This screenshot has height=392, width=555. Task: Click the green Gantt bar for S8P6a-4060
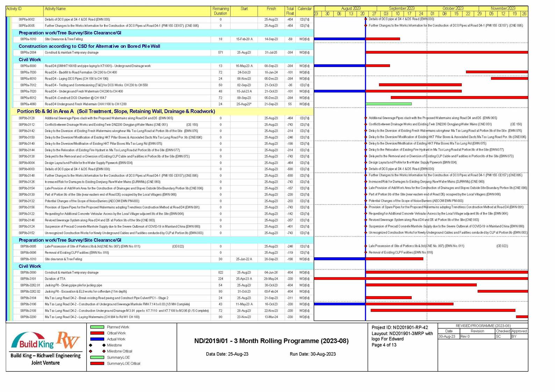click(x=389, y=104)
